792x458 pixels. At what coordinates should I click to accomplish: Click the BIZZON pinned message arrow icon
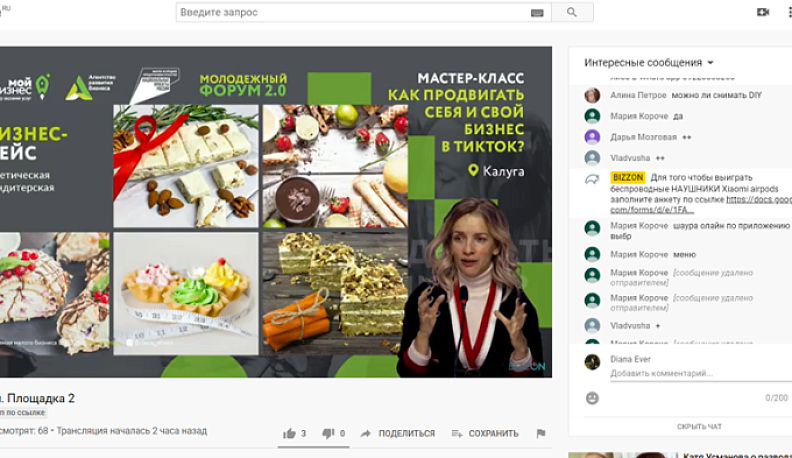tap(592, 179)
